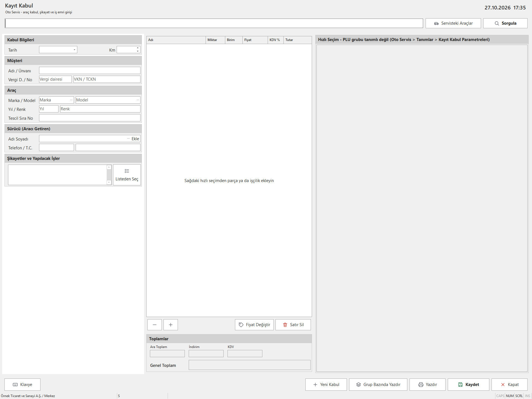The width and height of the screenshot is (532, 399).
Task: Click the plus quantity button
Action: pyautogui.click(x=171, y=325)
